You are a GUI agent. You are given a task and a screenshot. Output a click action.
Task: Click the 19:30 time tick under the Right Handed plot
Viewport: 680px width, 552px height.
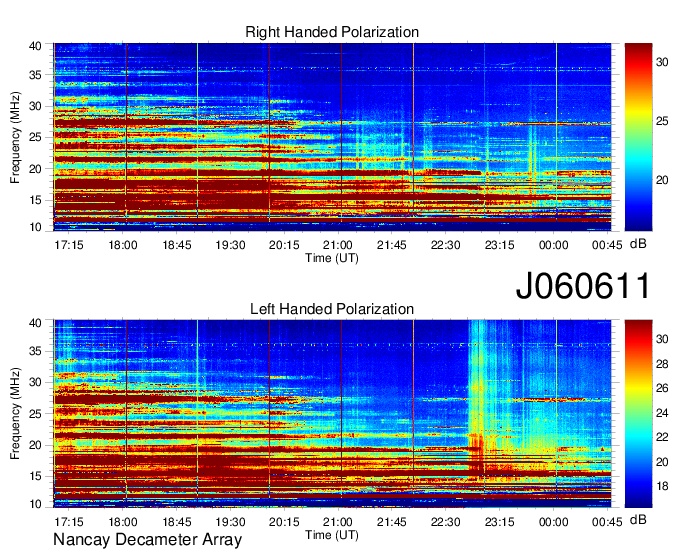tap(230, 245)
